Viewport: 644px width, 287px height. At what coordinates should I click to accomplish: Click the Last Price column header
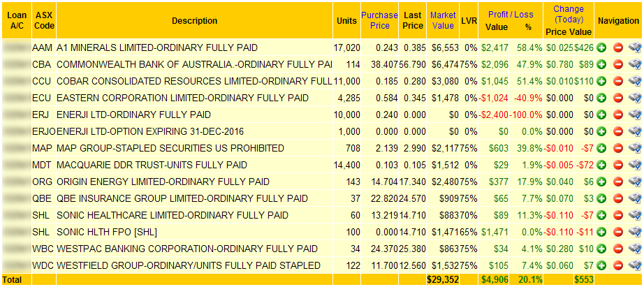(413, 20)
